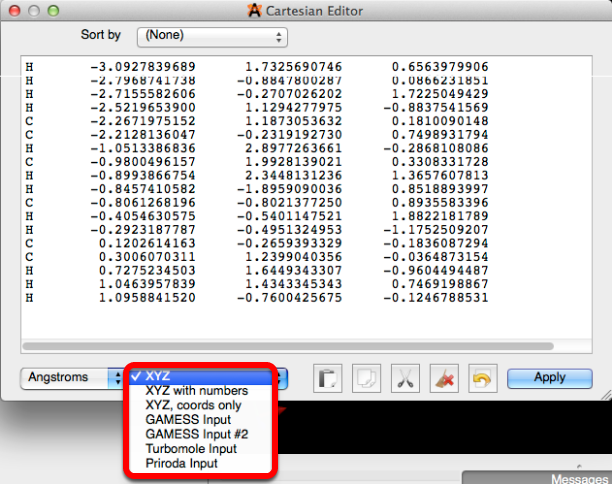612x484 pixels.
Task: Click the clear/delete icon with red X
Action: point(444,378)
